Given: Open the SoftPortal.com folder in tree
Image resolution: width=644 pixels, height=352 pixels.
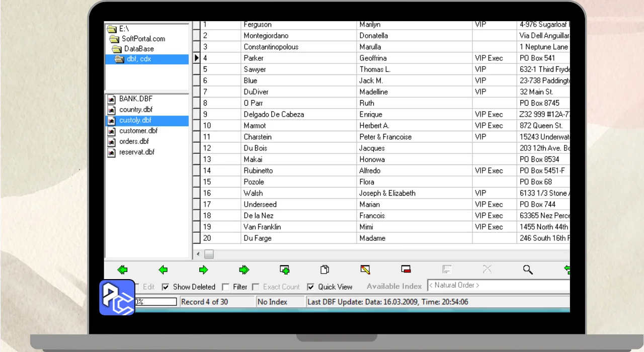Looking at the screenshot, I should (x=143, y=39).
